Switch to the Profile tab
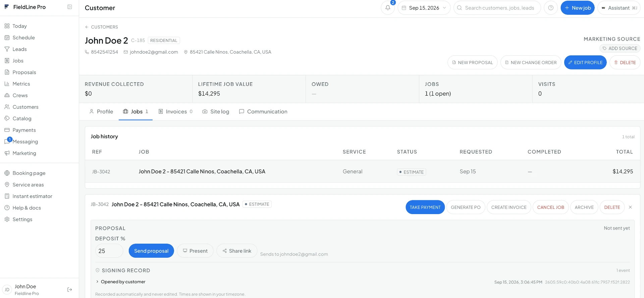 (101, 112)
